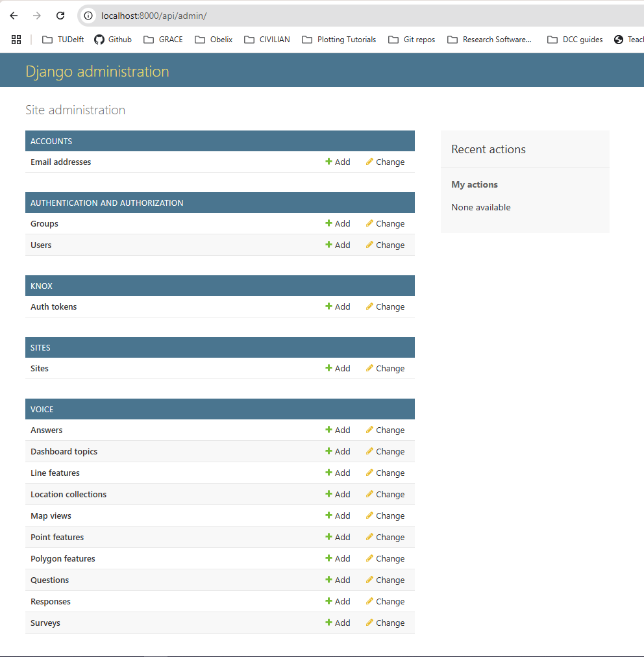Image resolution: width=644 pixels, height=657 pixels.
Task: Open the Questions list under VOICE
Action: [49, 580]
